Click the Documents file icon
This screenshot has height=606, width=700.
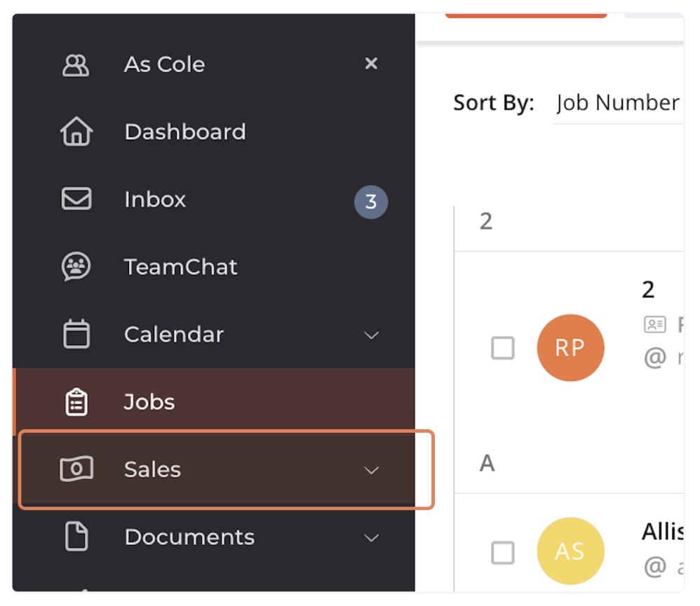coord(76,537)
